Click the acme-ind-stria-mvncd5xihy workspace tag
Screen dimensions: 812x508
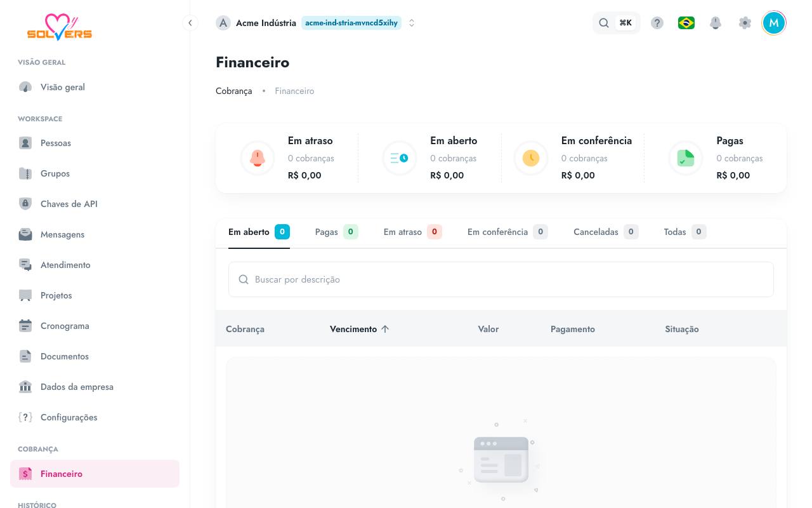coord(351,23)
